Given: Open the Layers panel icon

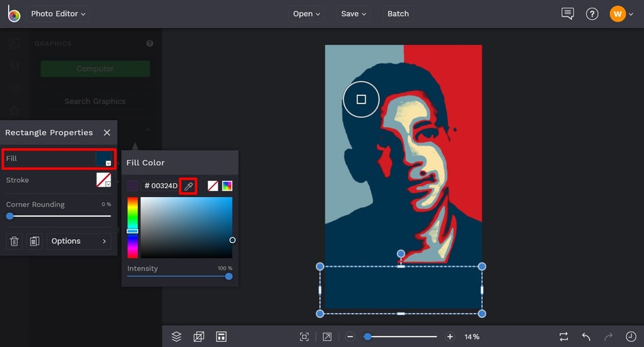Looking at the screenshot, I should click(176, 337).
